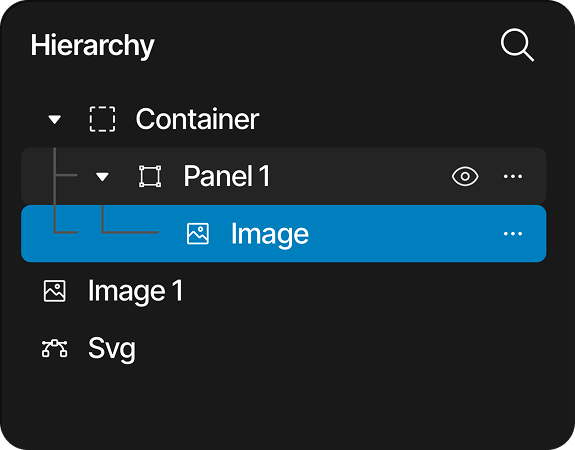
Task: Click the blank area of Panel 1 row
Action: [359, 176]
